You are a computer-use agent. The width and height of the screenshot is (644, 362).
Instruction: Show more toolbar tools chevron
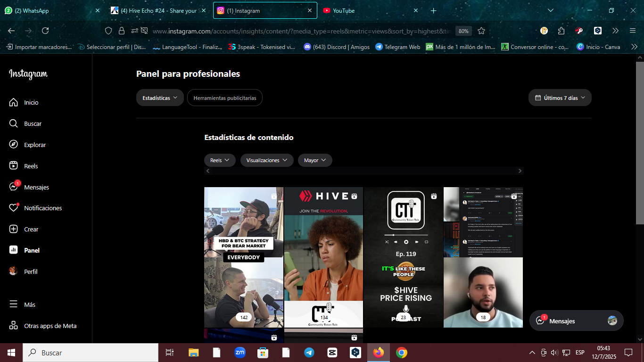pyautogui.click(x=615, y=31)
